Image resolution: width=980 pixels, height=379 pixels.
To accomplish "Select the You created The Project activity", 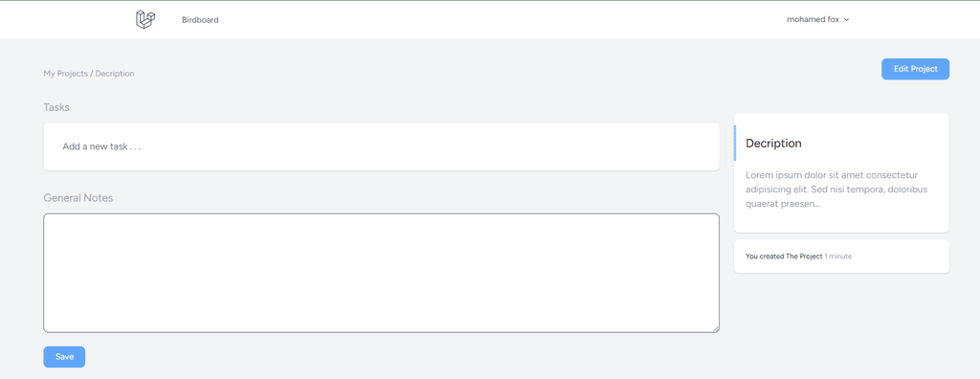I will point(784,256).
